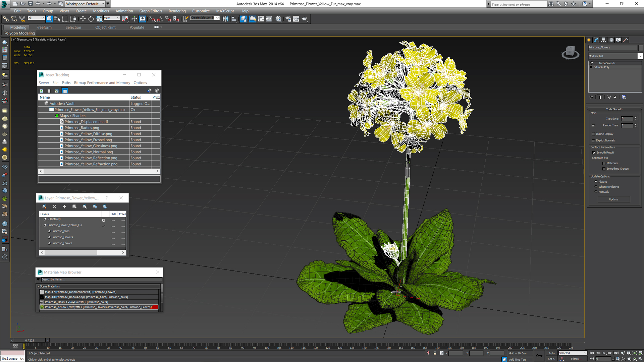Choose the Rectangular Selection Region tool
Image resolution: width=644 pixels, height=362 pixels.
(x=65, y=19)
